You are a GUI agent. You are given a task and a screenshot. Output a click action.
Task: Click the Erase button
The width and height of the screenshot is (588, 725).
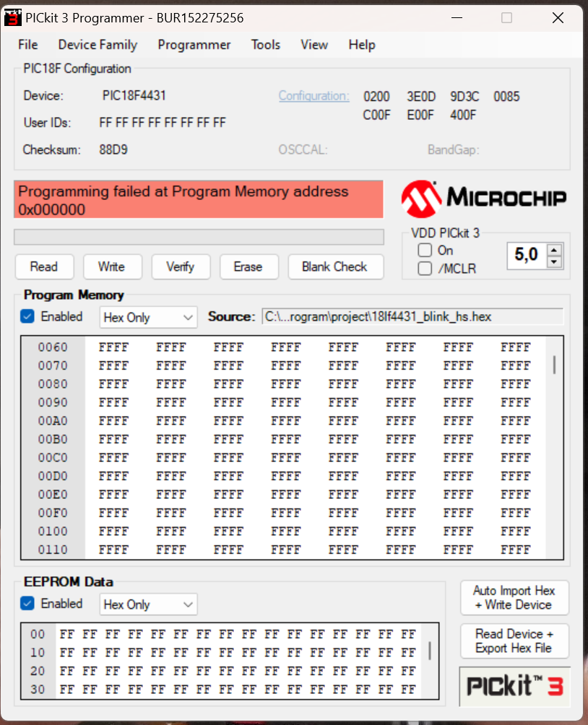[x=249, y=266]
